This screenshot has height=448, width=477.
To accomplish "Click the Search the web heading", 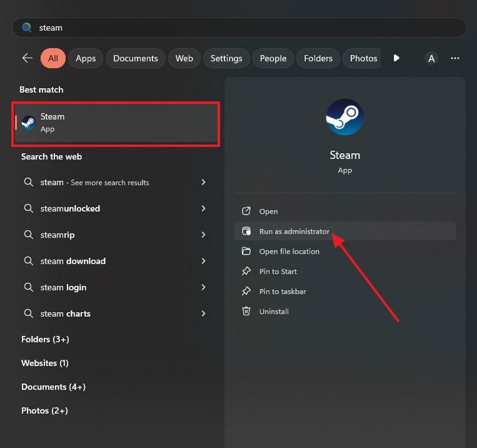I will pos(52,157).
